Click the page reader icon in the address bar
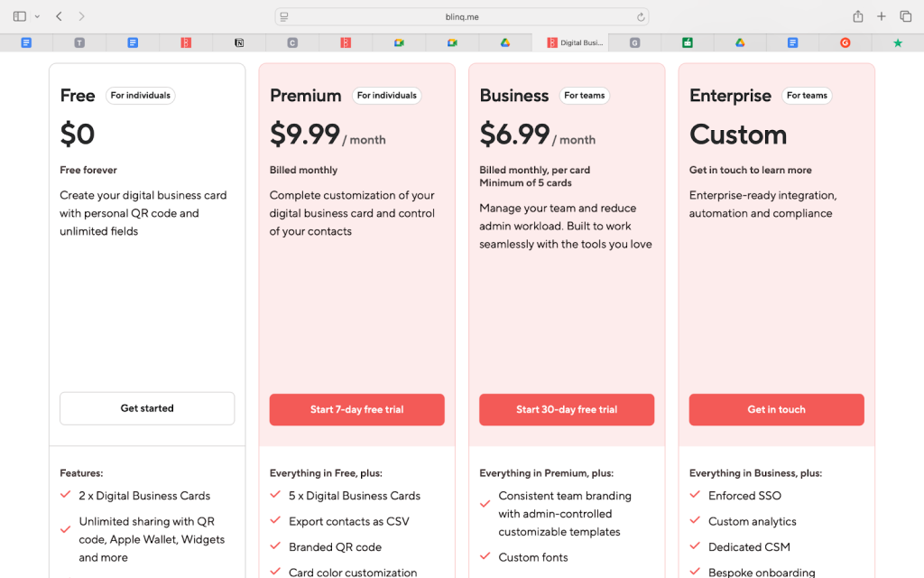Screen dimensions: 924x578 [284, 16]
